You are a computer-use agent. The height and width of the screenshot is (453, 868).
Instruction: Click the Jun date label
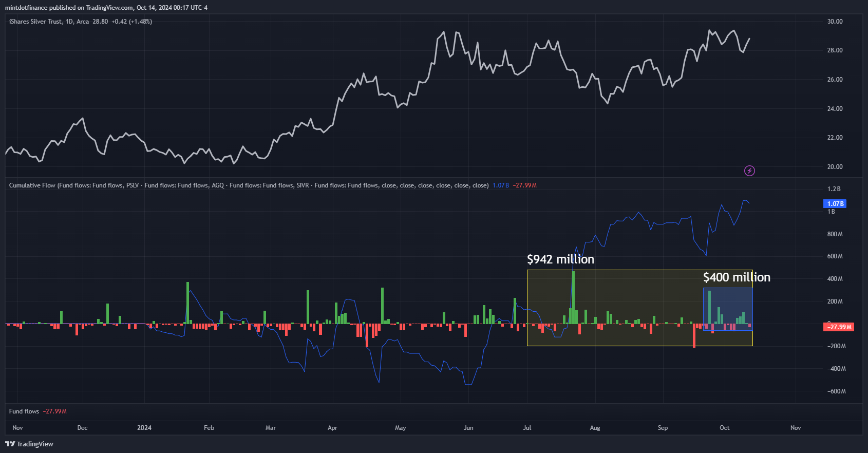[x=468, y=428]
